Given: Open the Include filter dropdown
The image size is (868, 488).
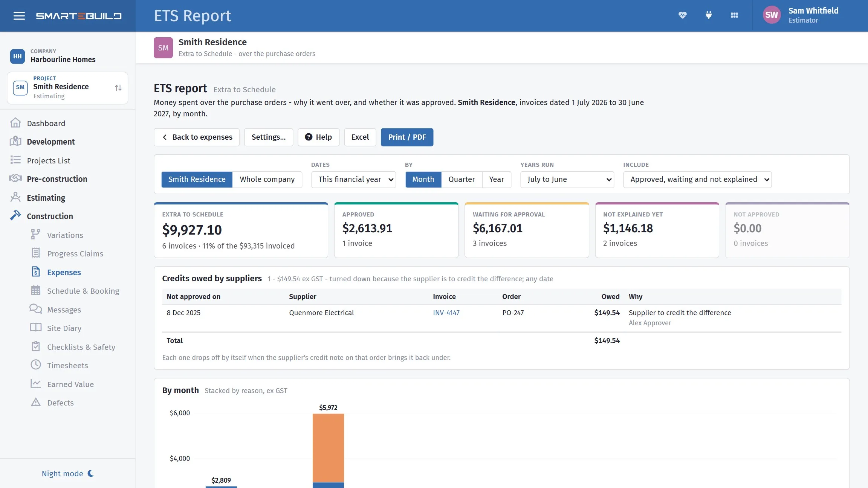Looking at the screenshot, I should (x=697, y=179).
